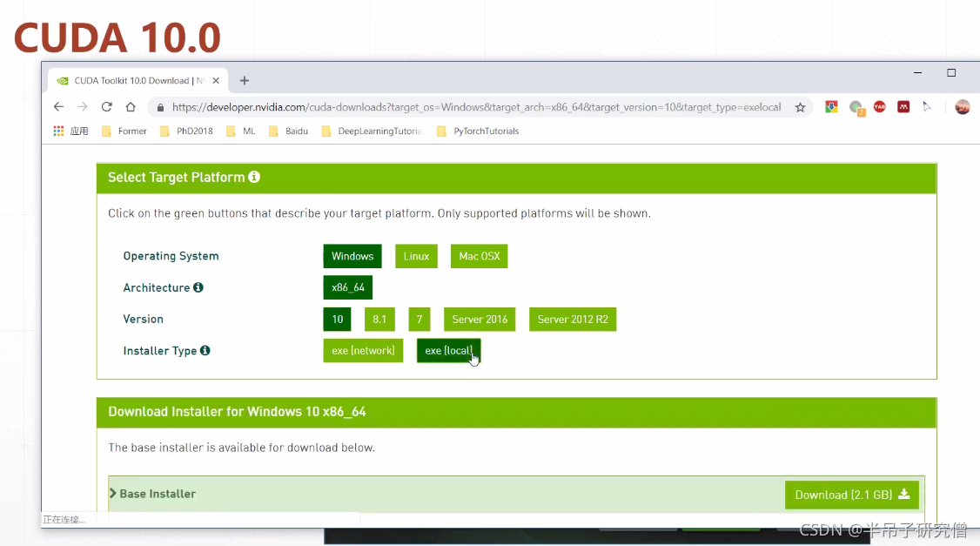The width and height of the screenshot is (980, 546).
Task: Minimize the browser window
Action: tap(917, 73)
